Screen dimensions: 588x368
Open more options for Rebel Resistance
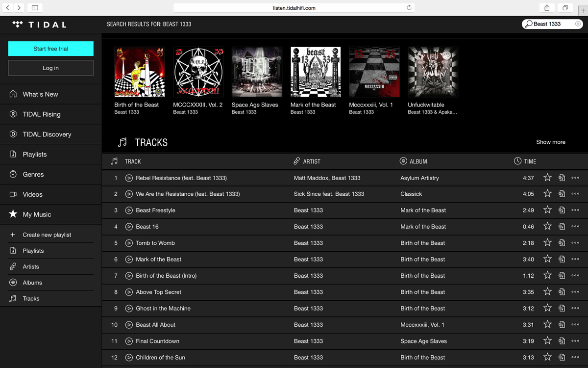pyautogui.click(x=575, y=178)
